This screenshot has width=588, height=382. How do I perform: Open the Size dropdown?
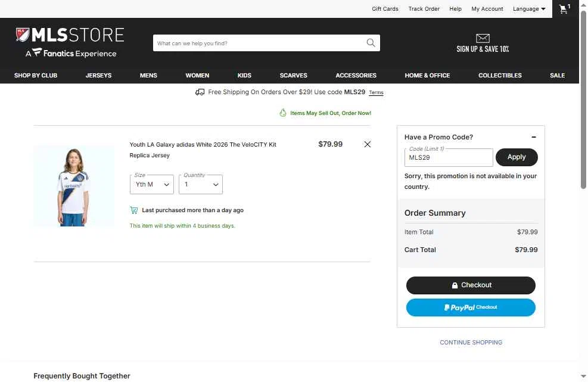click(151, 184)
